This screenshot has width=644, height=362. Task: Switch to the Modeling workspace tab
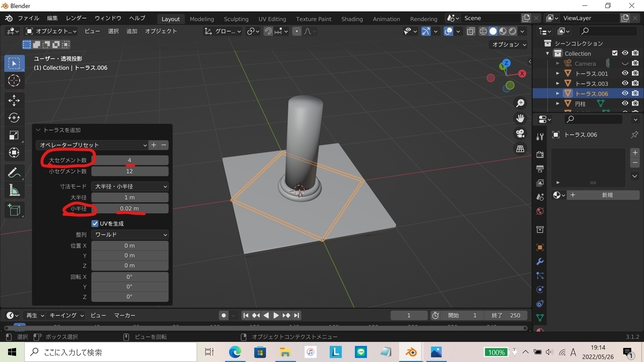(202, 19)
